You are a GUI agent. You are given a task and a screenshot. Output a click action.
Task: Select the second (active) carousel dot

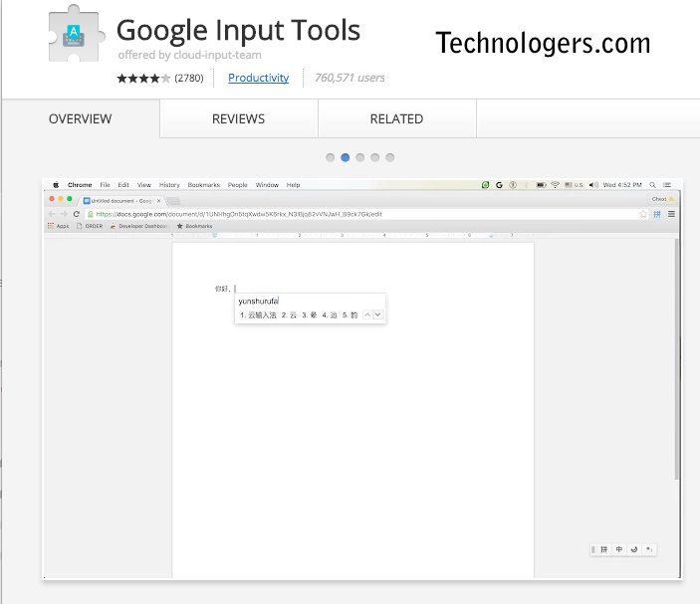pyautogui.click(x=346, y=157)
